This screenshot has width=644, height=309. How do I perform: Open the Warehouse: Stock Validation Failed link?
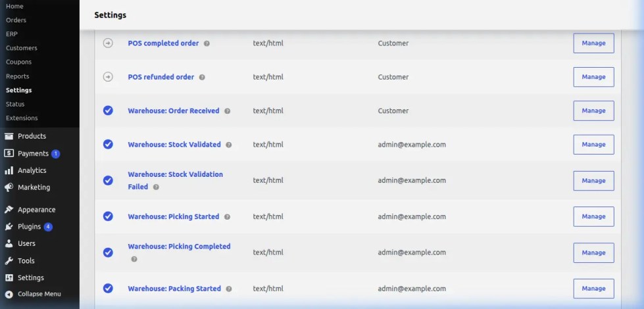(x=176, y=181)
